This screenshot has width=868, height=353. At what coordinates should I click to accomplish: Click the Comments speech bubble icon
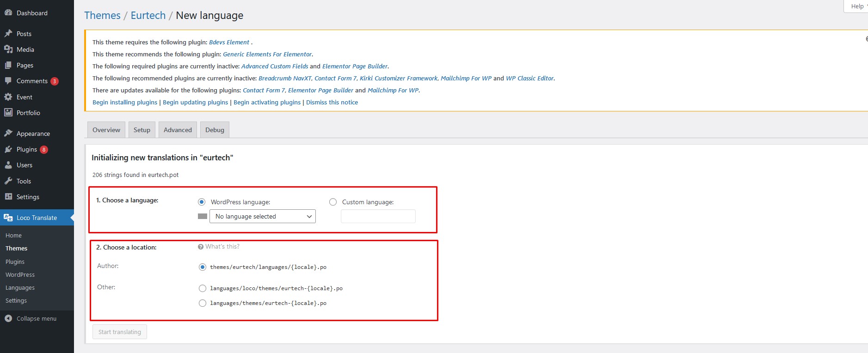coord(8,81)
